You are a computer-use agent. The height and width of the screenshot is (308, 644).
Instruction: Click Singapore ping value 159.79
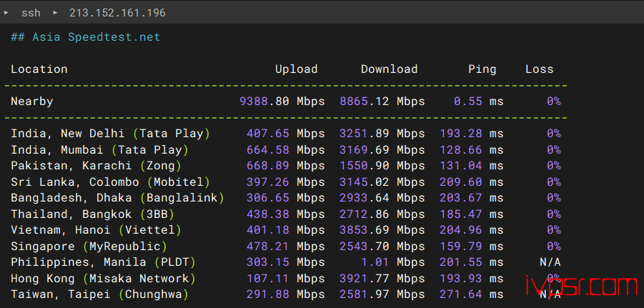461,246
